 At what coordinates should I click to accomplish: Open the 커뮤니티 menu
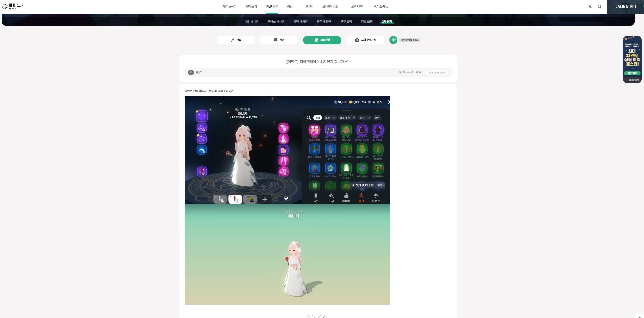tap(272, 7)
